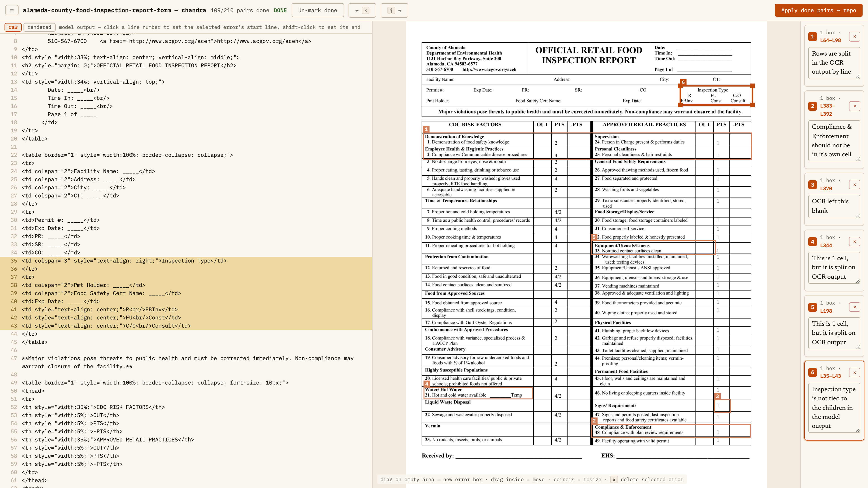The height and width of the screenshot is (488, 868).
Task: Click line number 49 in gutter
Action: point(14,382)
